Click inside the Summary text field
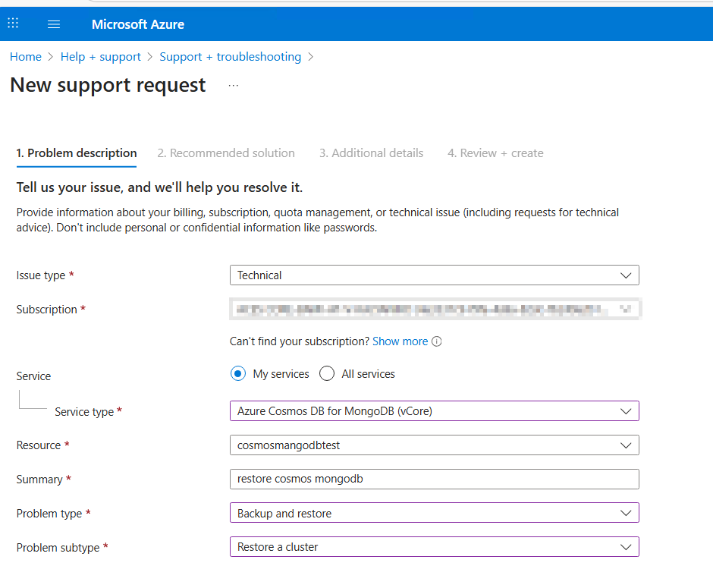This screenshot has width=713, height=588. click(434, 479)
